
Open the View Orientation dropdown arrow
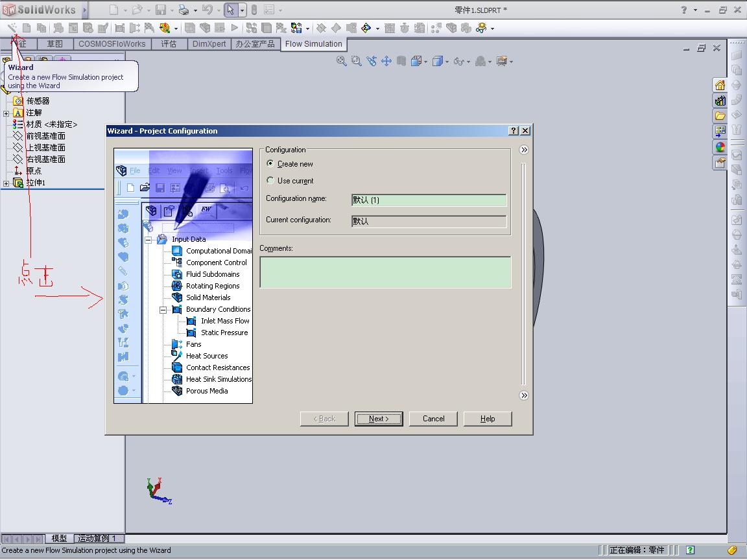point(425,62)
